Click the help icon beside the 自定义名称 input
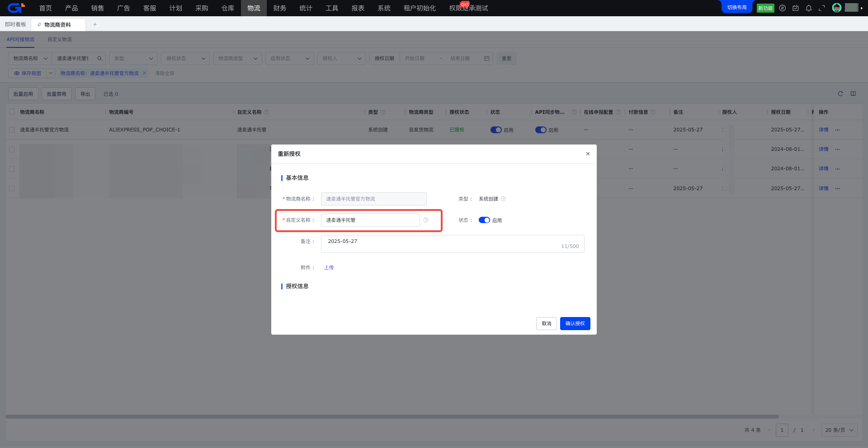 click(426, 220)
